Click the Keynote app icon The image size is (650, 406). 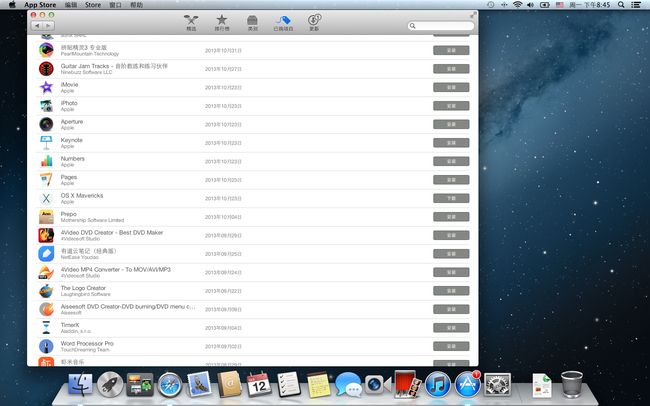click(x=46, y=143)
